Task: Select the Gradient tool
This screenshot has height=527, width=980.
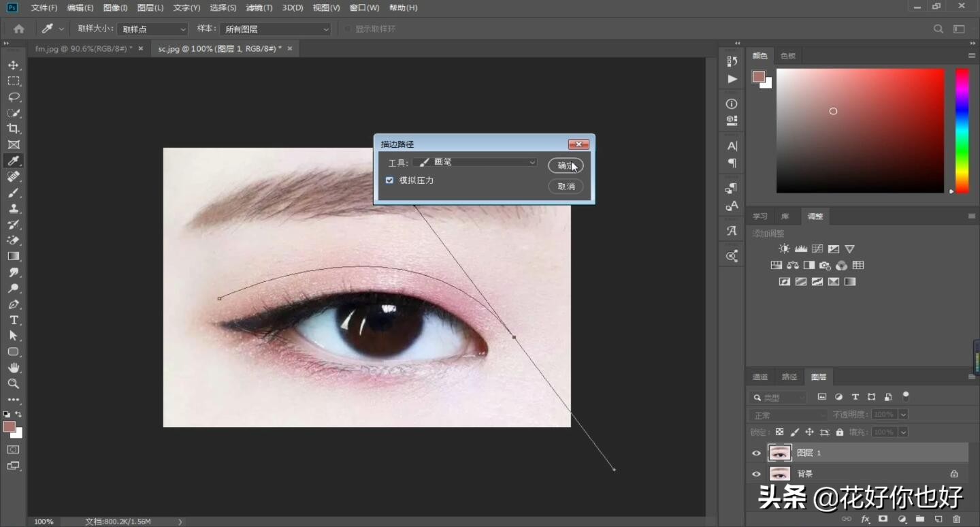Action: [13, 256]
